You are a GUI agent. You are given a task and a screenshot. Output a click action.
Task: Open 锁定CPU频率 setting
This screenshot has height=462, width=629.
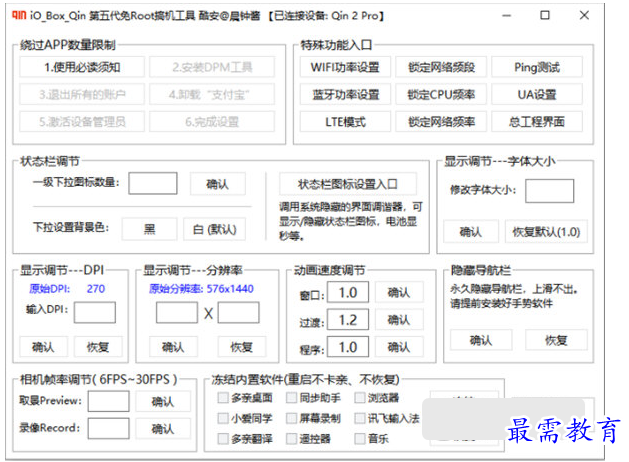(441, 94)
